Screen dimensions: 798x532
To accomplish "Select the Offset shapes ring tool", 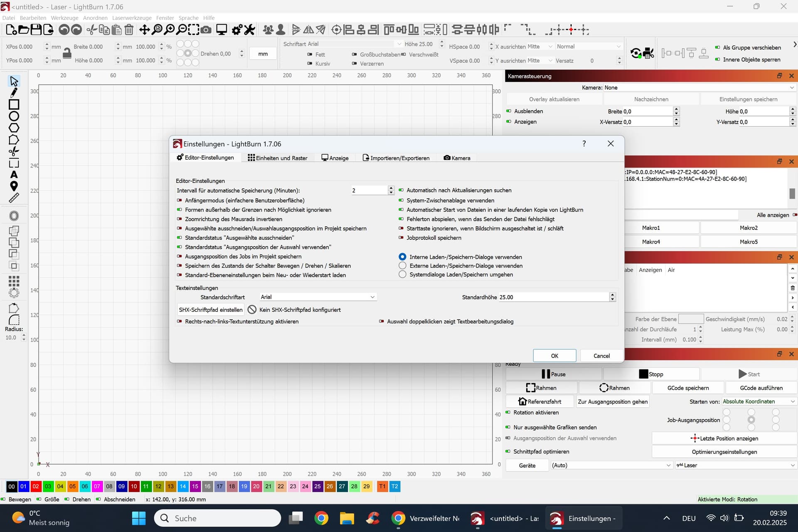I will pos(14,216).
